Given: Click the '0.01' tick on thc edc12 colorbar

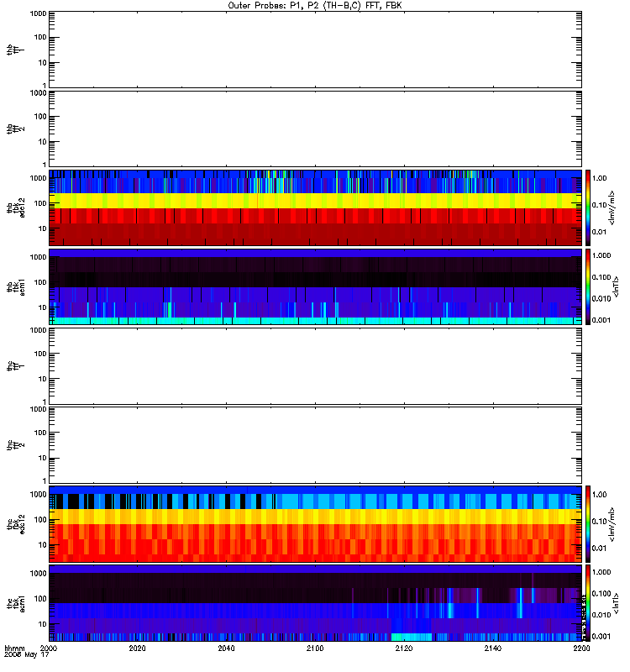Looking at the screenshot, I should pyautogui.click(x=599, y=549).
